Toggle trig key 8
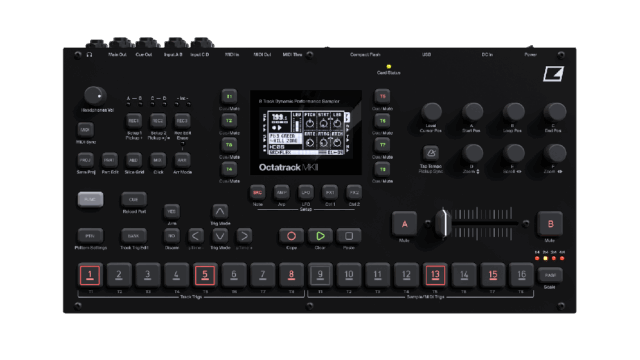The image size is (640, 360). point(291,275)
